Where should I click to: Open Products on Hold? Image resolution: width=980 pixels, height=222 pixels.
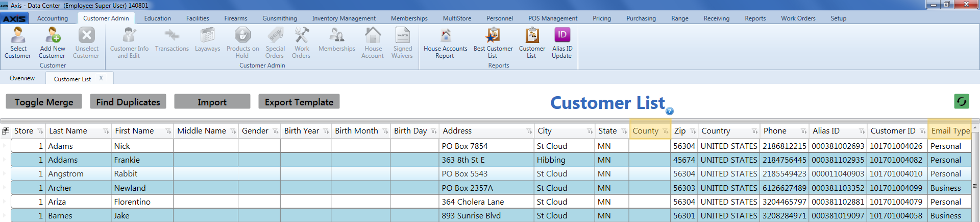point(242,43)
